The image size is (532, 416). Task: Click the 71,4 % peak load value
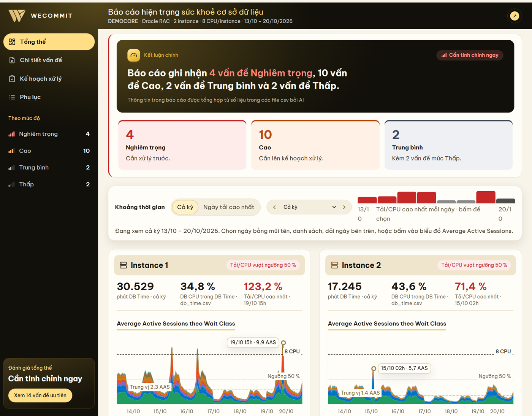(x=471, y=286)
